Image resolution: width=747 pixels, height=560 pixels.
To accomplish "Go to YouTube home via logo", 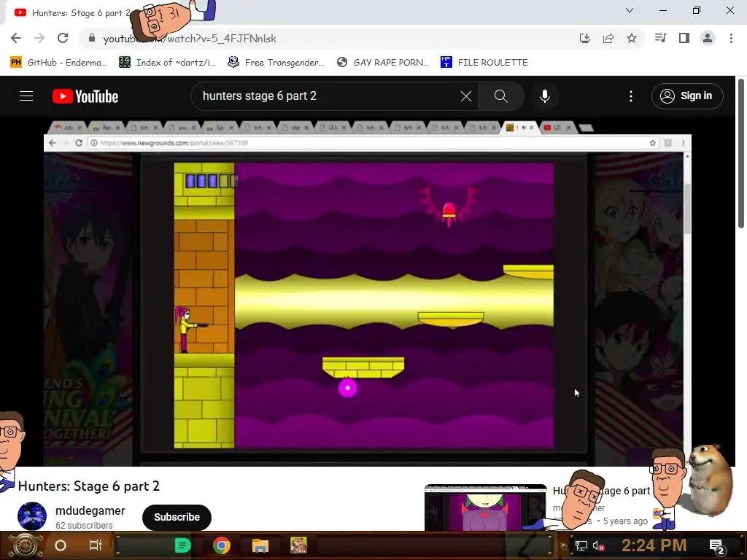I will click(85, 96).
